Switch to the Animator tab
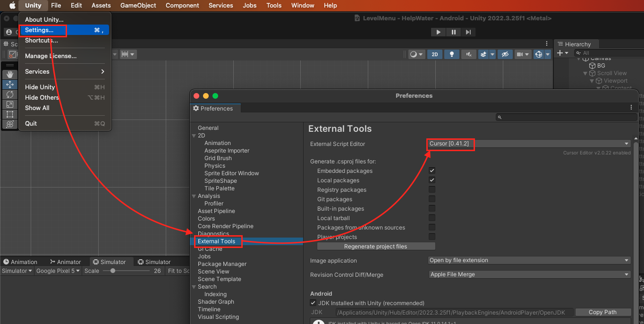 click(x=65, y=262)
